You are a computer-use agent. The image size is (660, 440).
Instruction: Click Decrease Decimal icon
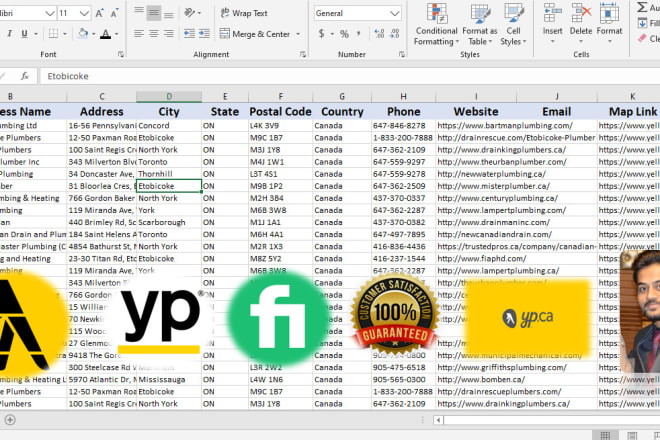pos(394,34)
